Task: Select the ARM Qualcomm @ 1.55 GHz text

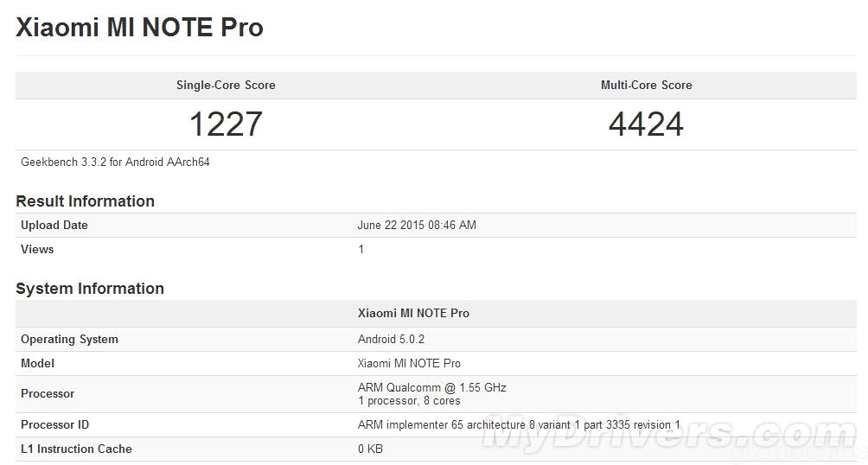Action: click(431, 387)
